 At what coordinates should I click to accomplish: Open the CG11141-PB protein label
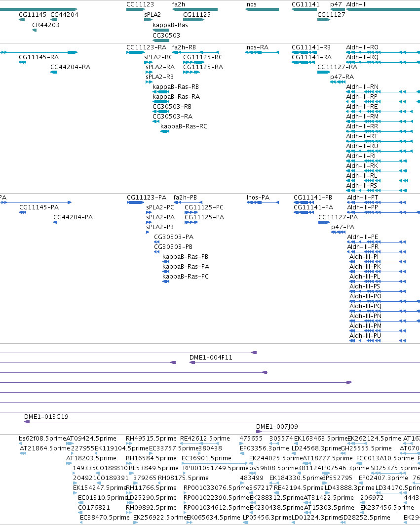313,198
